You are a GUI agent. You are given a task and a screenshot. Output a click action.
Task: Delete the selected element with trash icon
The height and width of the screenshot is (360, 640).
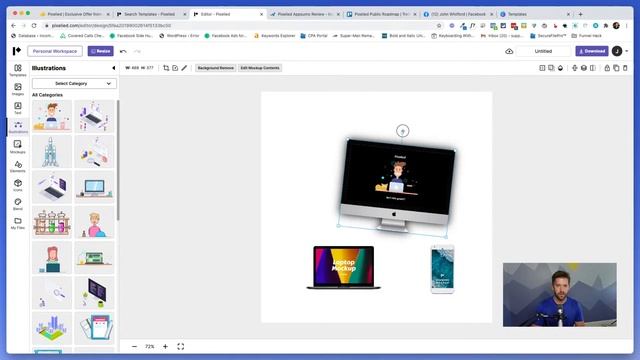(x=625, y=68)
